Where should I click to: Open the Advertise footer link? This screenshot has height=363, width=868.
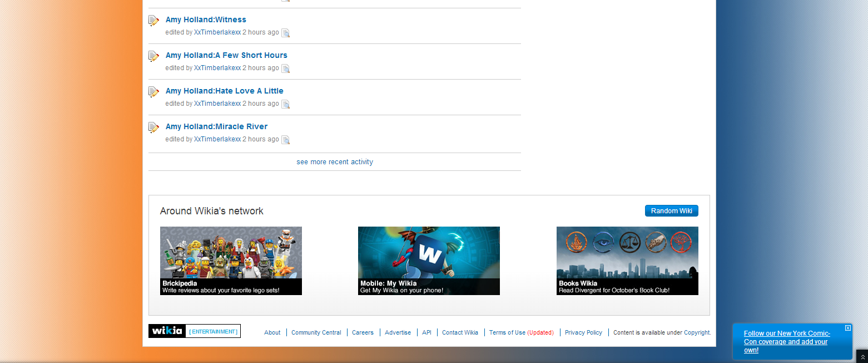(x=398, y=332)
